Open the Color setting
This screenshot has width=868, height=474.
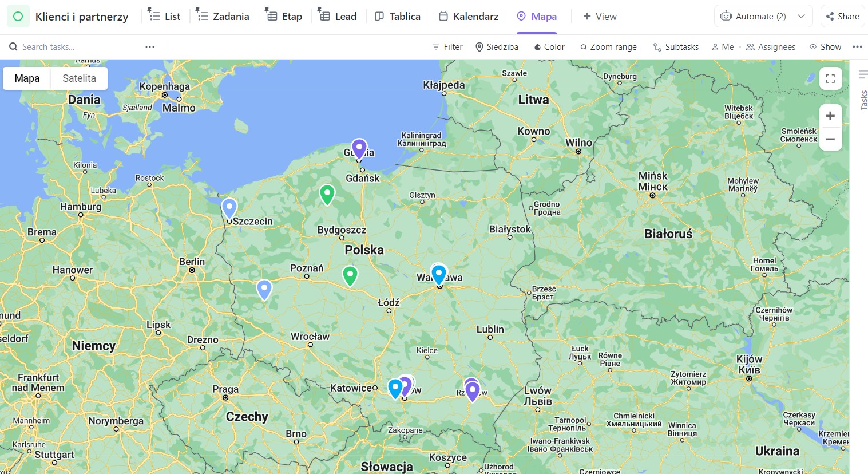[549, 47]
